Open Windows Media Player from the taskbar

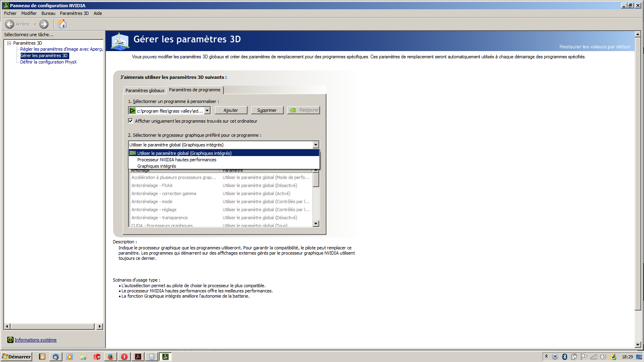[70, 357]
